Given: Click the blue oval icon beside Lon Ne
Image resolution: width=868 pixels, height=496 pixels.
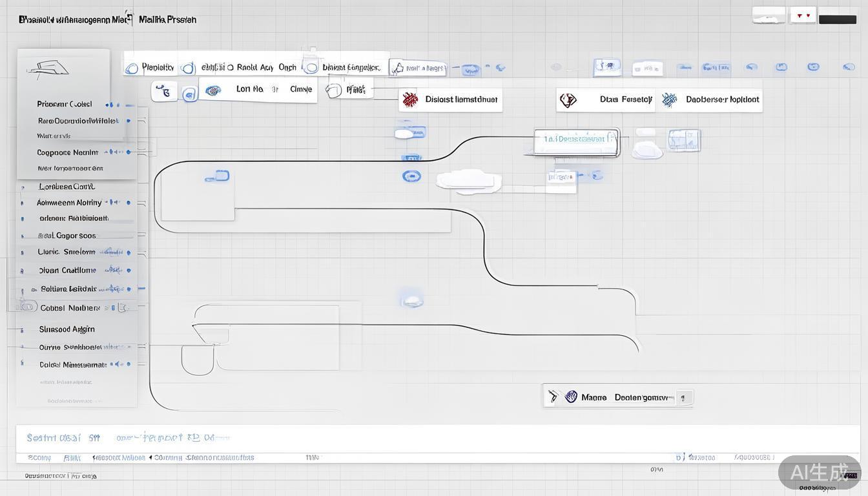Looking at the screenshot, I should (x=212, y=90).
